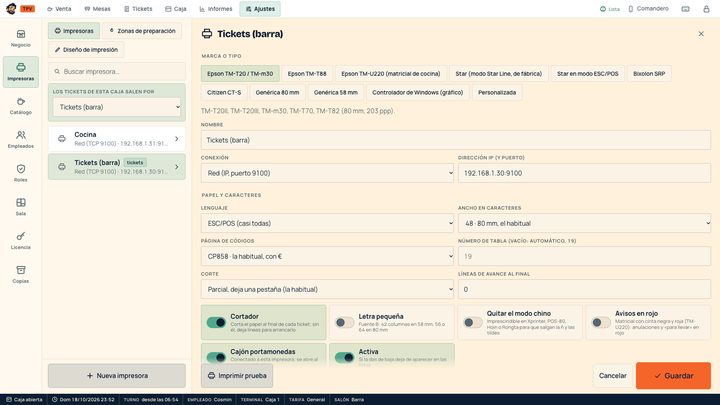720x405 pixels.
Task: Click the Guardar button
Action: (x=673, y=376)
